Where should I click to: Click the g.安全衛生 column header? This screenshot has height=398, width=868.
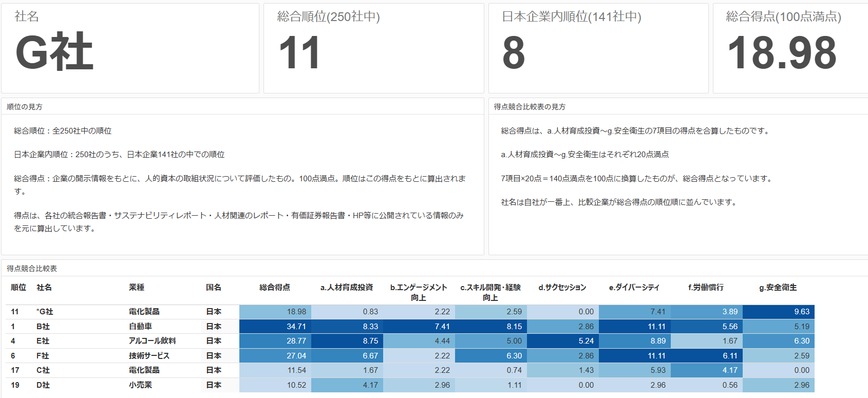point(778,288)
